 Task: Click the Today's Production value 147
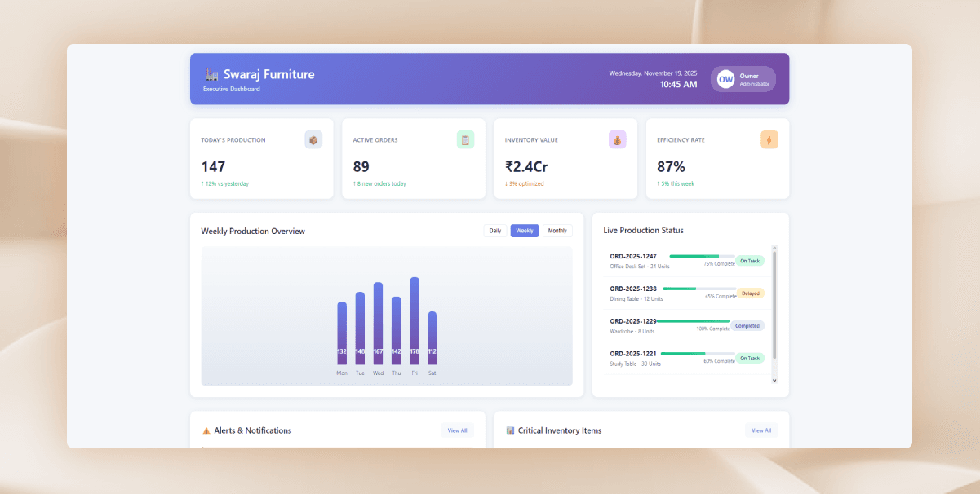[x=213, y=166]
